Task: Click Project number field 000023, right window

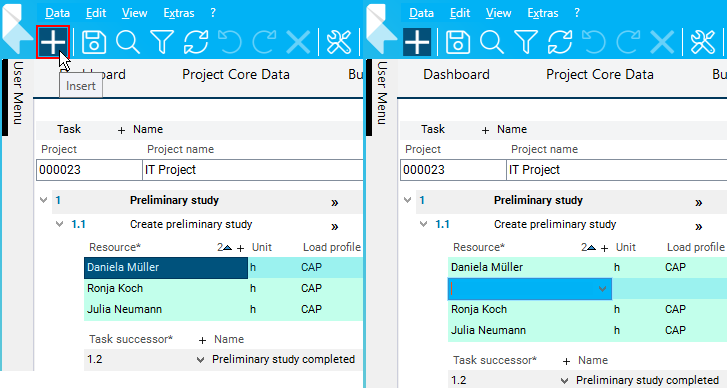Action: 453,170
